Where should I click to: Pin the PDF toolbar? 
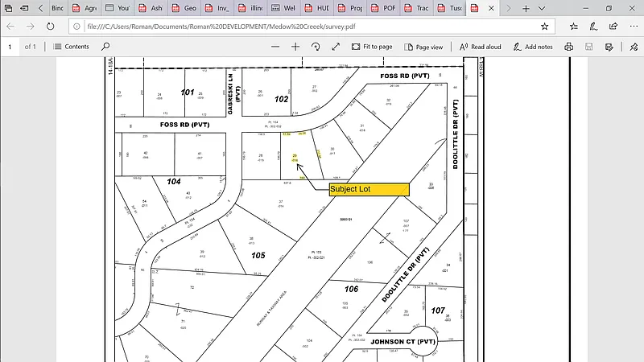tap(634, 47)
